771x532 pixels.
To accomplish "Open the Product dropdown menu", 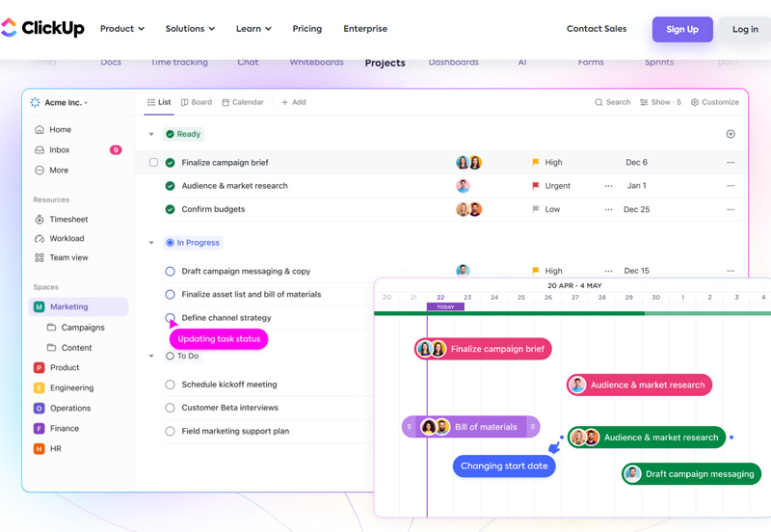I will point(122,29).
